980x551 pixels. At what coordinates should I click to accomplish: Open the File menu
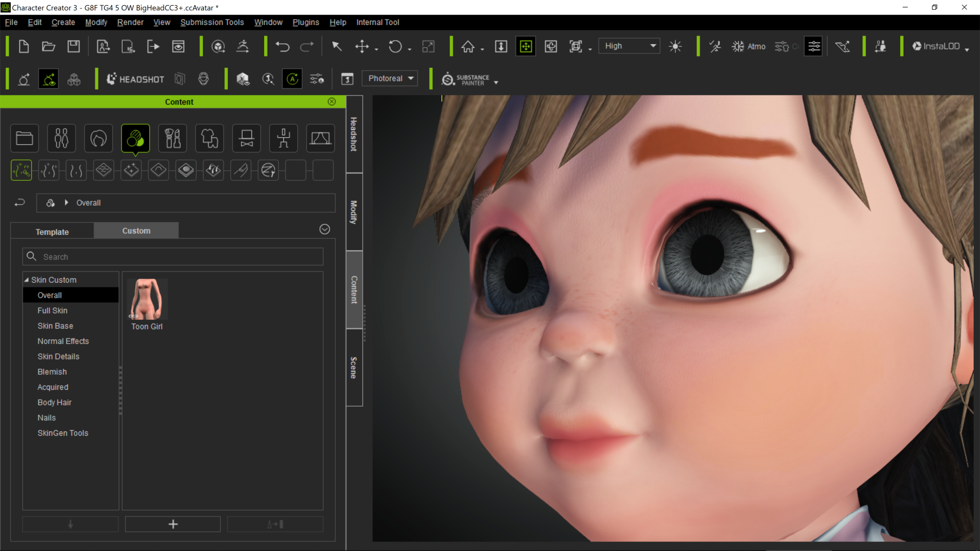[11, 23]
